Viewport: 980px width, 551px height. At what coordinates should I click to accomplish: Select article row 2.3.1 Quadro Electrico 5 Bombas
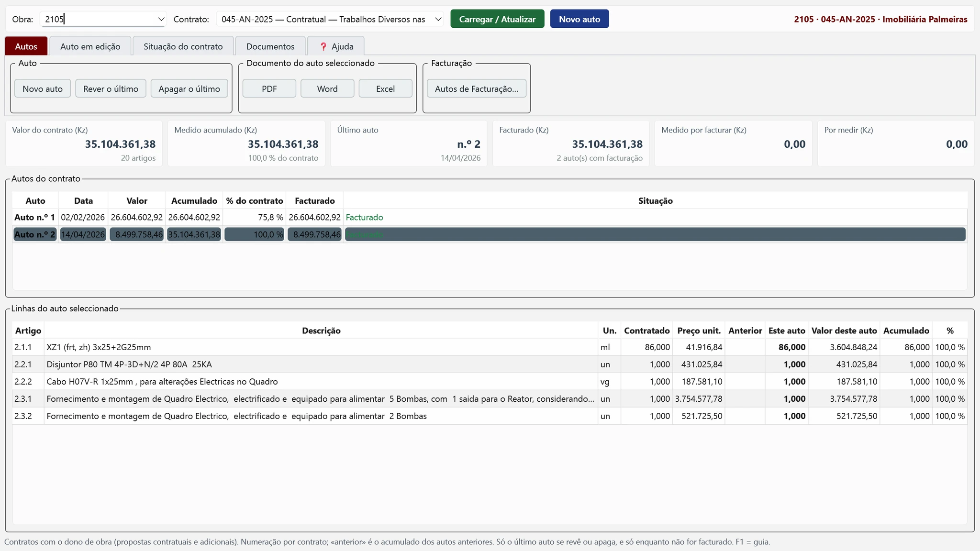[x=490, y=399]
